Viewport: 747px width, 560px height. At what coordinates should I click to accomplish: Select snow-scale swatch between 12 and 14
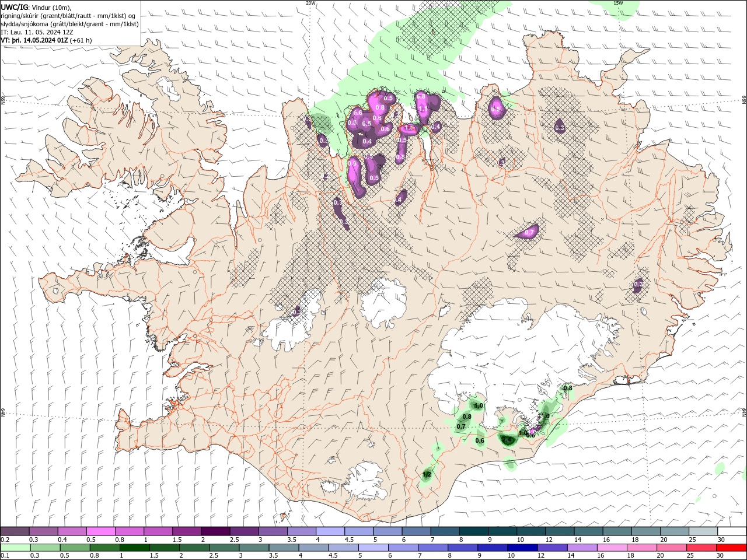pyautogui.click(x=560, y=531)
